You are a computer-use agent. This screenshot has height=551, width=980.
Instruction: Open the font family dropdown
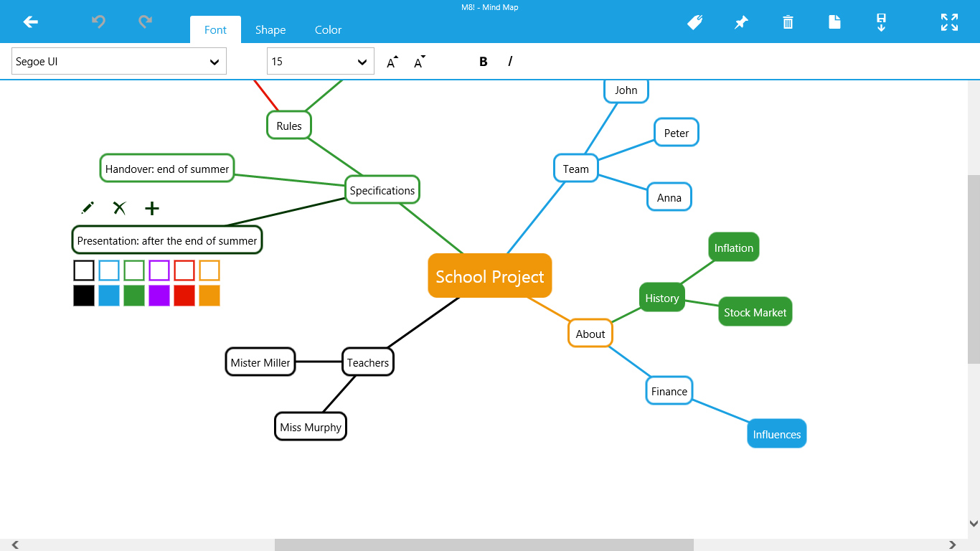click(x=118, y=61)
